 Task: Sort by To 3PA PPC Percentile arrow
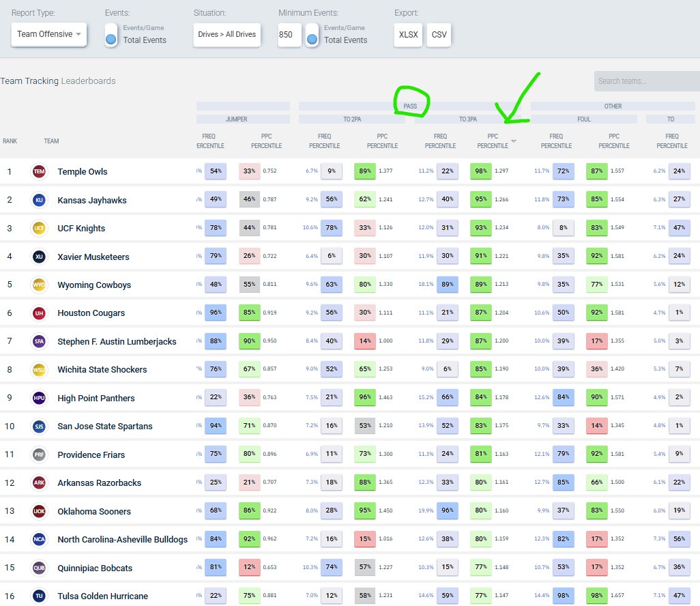513,141
